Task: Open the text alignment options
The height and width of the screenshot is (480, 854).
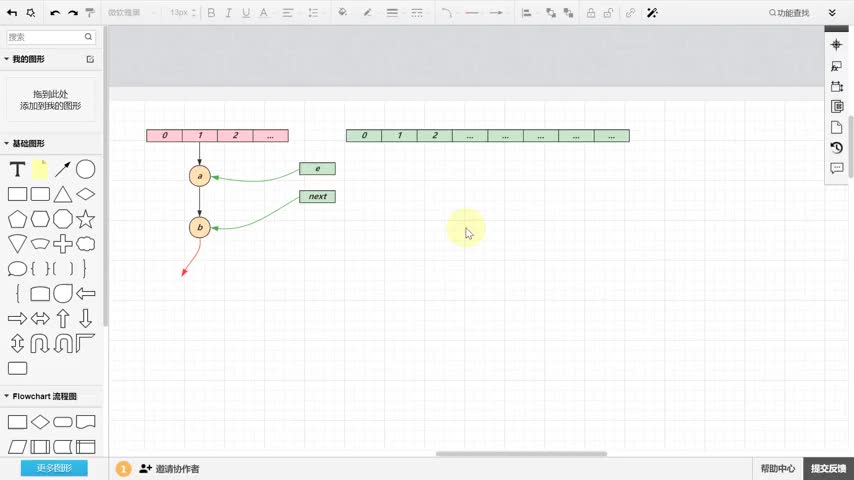Action: pos(288,13)
